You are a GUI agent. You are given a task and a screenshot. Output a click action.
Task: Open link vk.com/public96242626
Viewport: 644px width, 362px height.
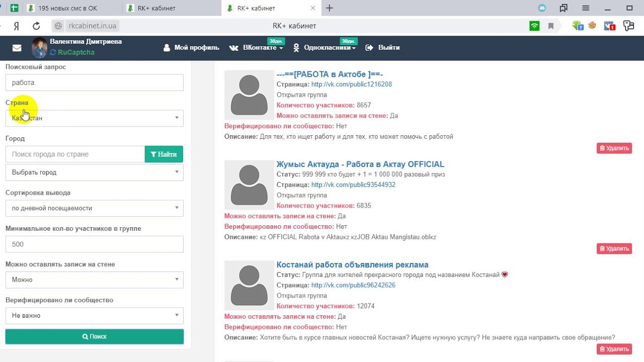point(353,286)
